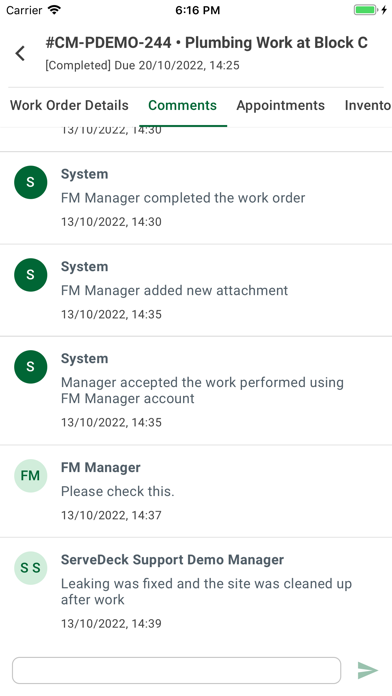Image resolution: width=392 pixels, height=696 pixels.
Task: Focus the comment text input field
Action: [176, 670]
